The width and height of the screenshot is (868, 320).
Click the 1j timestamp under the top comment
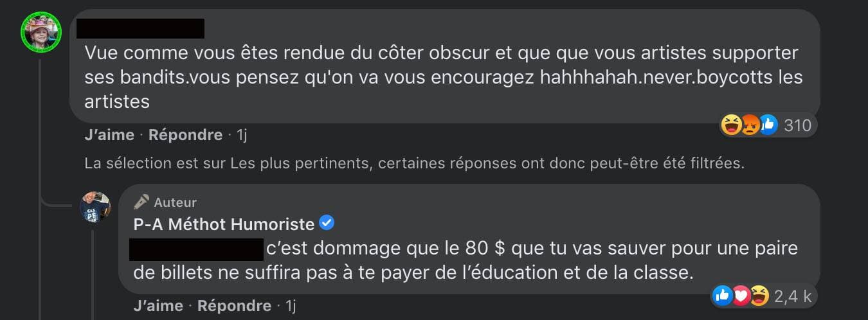click(x=242, y=135)
